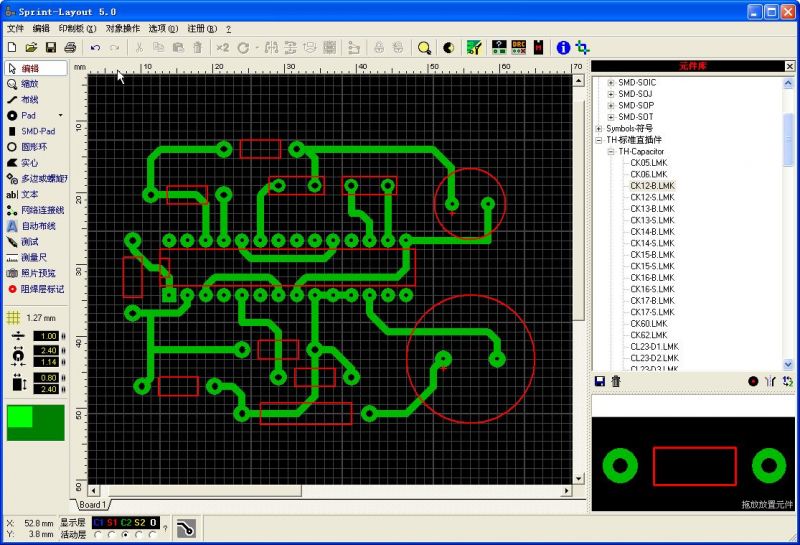Select CK60.LMK in component list

tap(648, 324)
